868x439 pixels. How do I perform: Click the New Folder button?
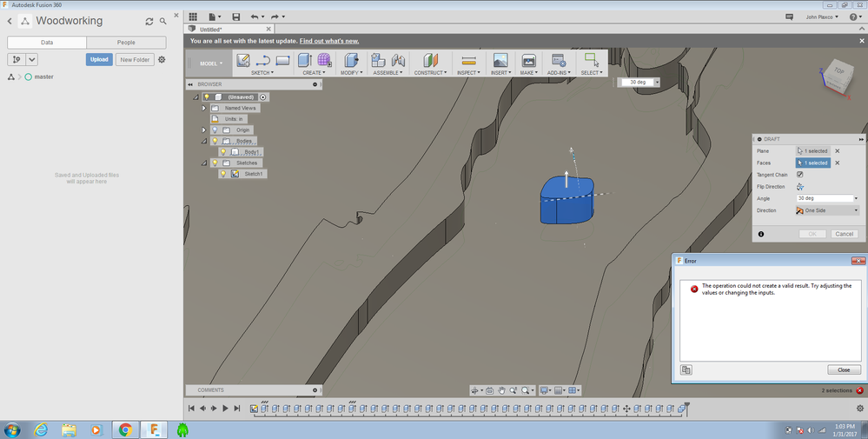(135, 59)
